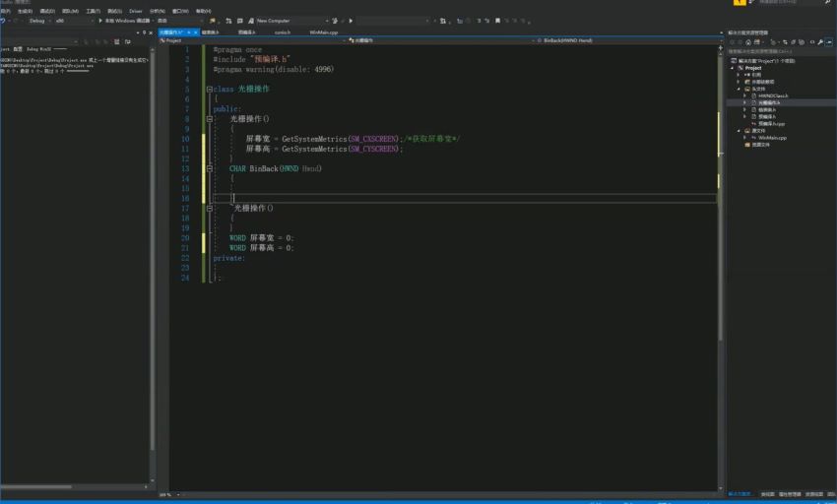Click the yellow notification flag icon
The width and height of the screenshot is (837, 504).
(741, 3)
